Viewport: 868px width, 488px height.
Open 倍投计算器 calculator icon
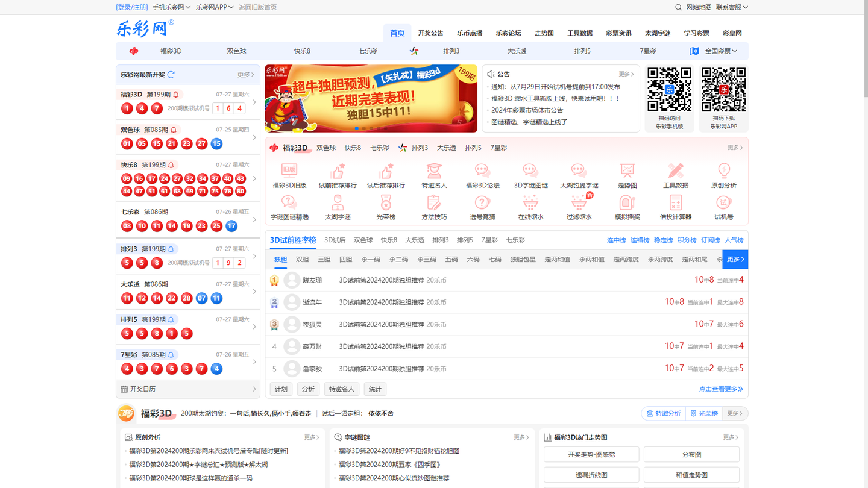(675, 202)
